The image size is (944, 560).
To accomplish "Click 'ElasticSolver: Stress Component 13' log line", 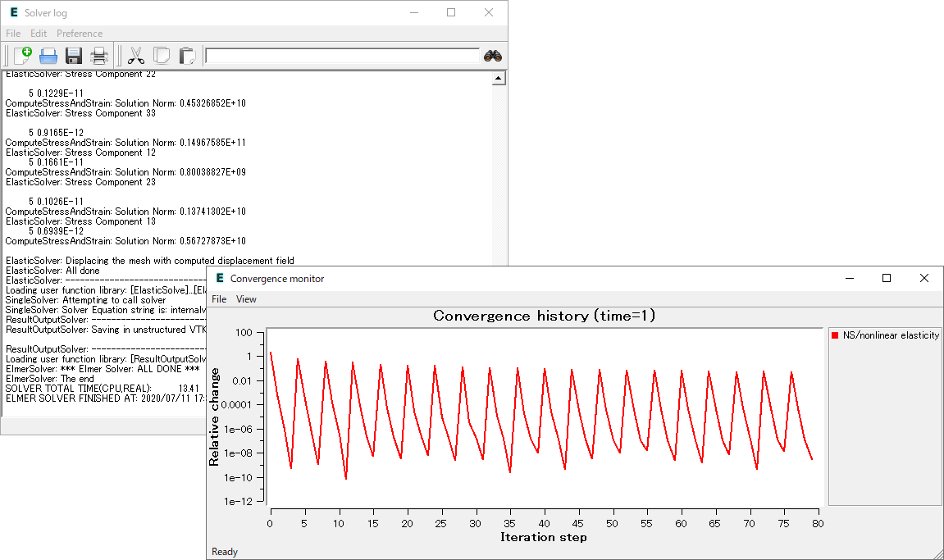I will click(x=80, y=221).
